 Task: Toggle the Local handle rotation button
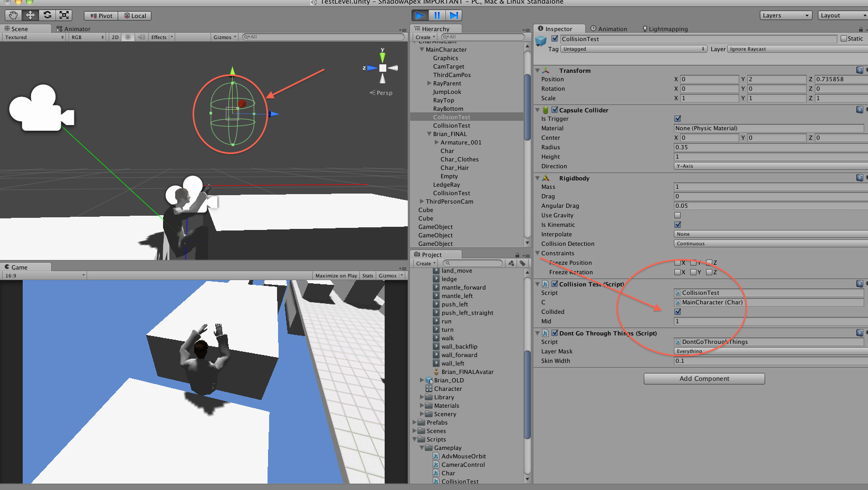(135, 16)
